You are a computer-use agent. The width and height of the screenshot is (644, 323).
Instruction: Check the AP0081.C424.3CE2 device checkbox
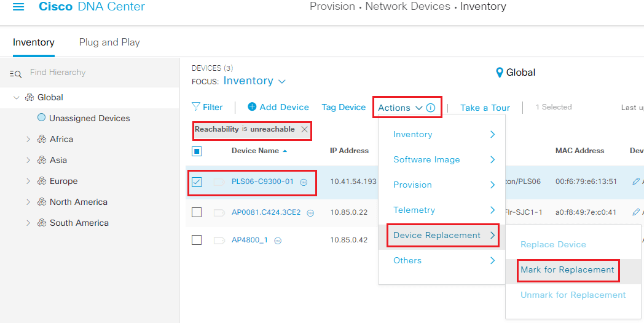pos(197,212)
